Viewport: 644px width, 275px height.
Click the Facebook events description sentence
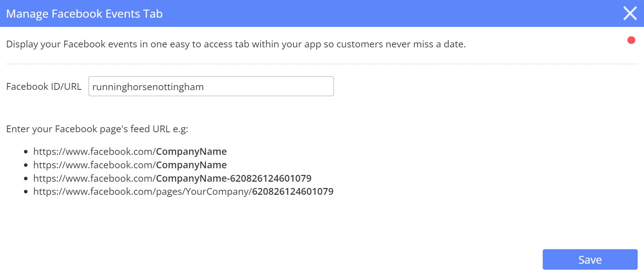(236, 44)
